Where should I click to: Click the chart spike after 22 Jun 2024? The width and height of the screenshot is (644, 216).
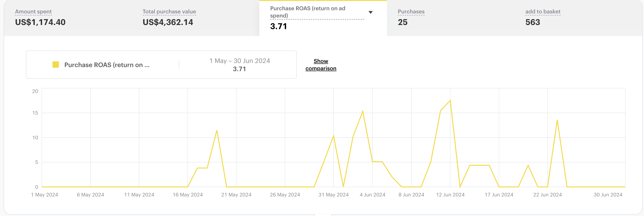(557, 120)
